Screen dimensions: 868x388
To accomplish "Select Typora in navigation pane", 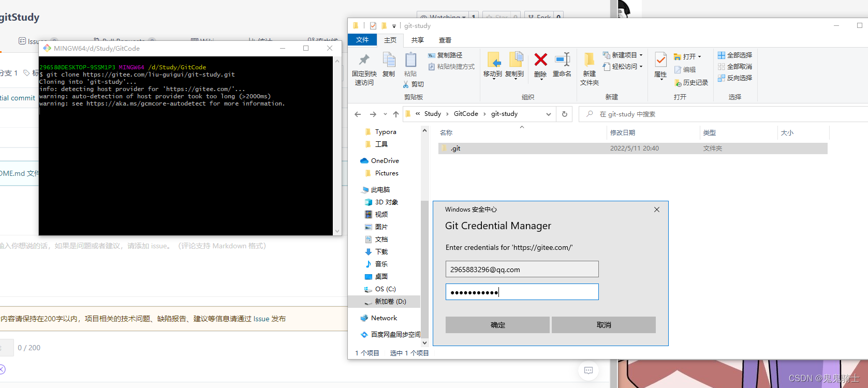I will (386, 132).
